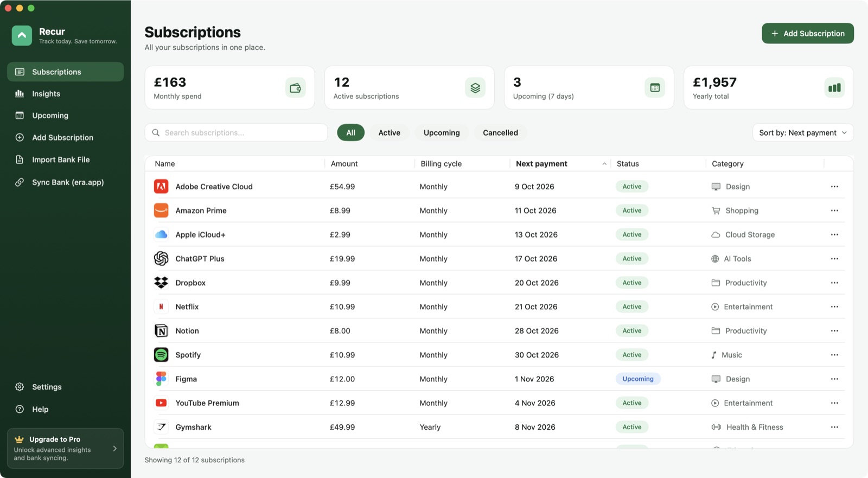Click the Shopping category label

(742, 211)
